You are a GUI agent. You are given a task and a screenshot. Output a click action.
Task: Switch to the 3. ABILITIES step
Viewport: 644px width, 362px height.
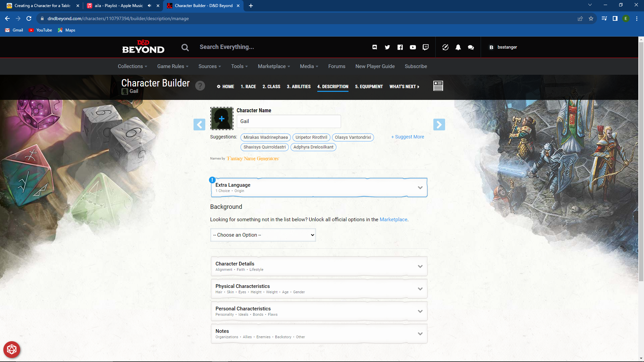[x=299, y=86]
